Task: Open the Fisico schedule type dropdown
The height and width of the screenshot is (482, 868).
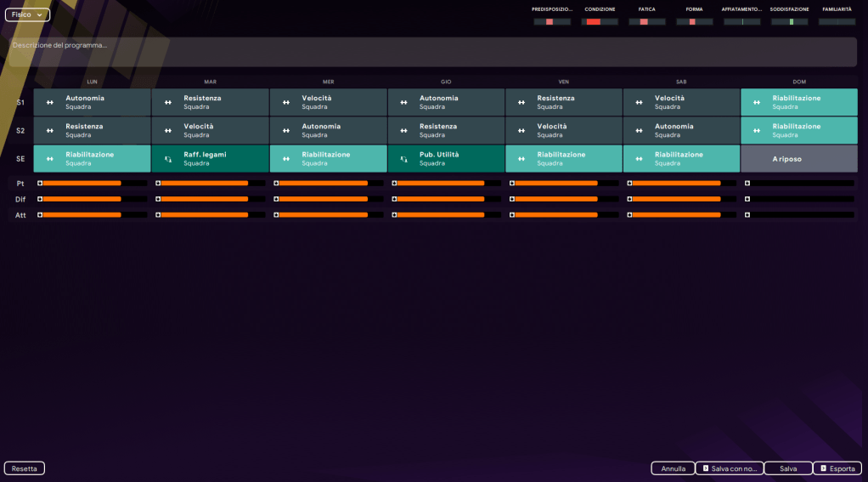Action: [x=27, y=14]
